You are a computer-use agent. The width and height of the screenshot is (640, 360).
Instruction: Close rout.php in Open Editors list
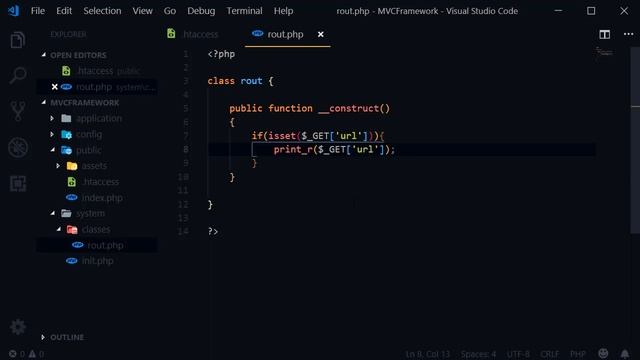54,87
